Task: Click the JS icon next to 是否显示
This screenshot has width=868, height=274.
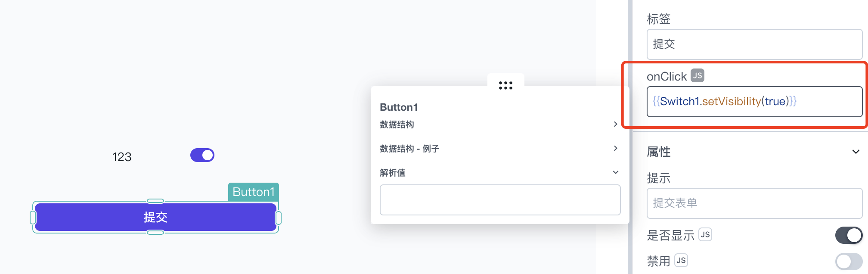Action: (x=705, y=234)
